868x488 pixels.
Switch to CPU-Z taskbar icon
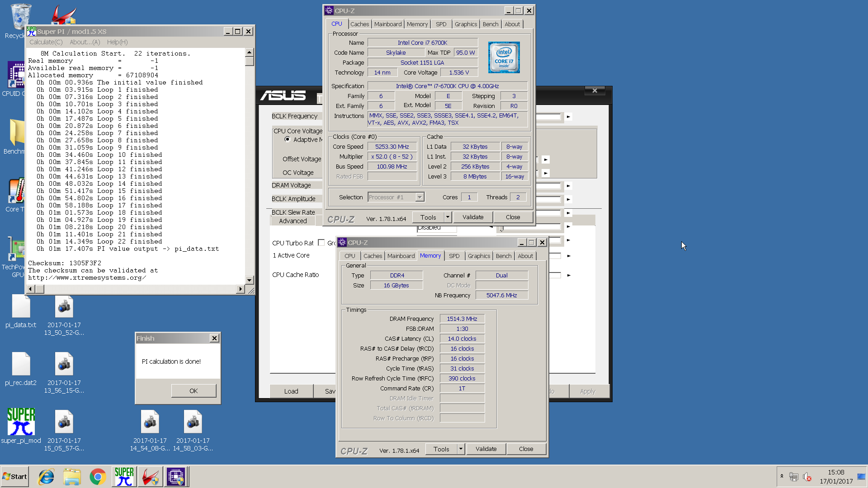176,477
